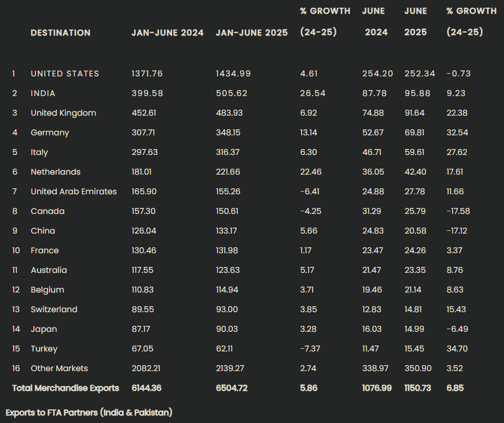Screen dimensions: 504x423
Task: Click Canada's -17.58 June growth value
Action: [458, 211]
